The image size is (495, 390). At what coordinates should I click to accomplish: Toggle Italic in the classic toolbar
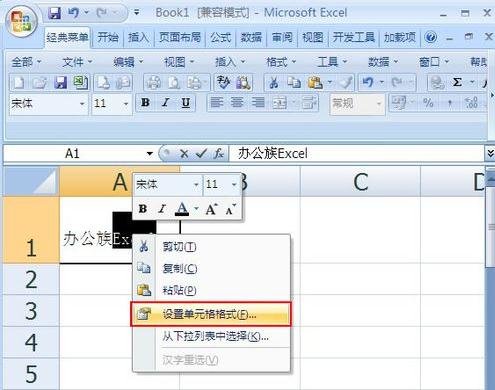[x=165, y=103]
